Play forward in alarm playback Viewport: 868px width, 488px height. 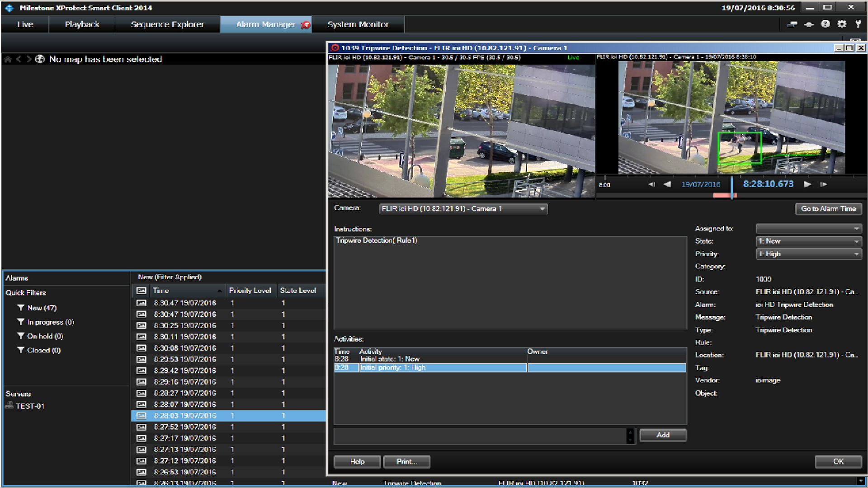tap(807, 184)
